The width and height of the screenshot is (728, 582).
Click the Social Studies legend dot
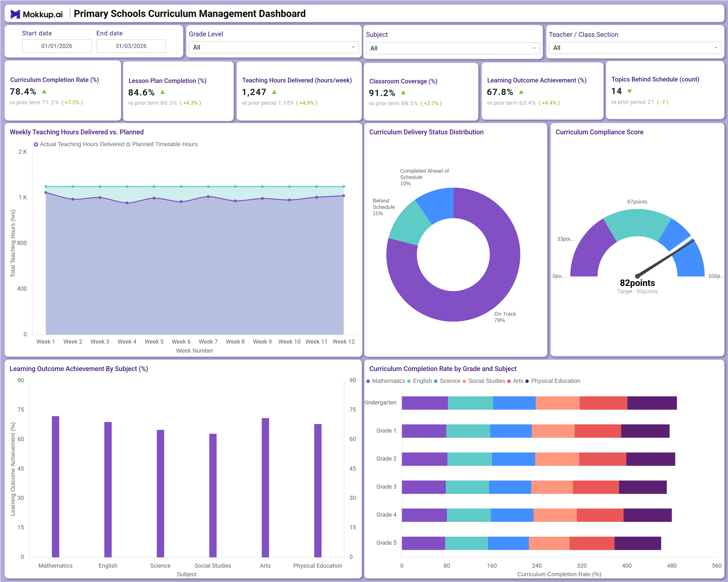click(x=464, y=381)
